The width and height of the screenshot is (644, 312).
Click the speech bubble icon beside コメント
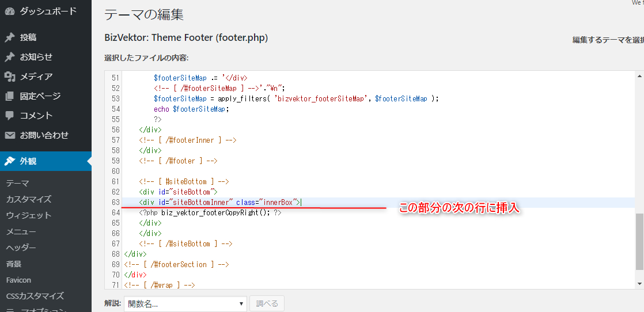pos(10,115)
